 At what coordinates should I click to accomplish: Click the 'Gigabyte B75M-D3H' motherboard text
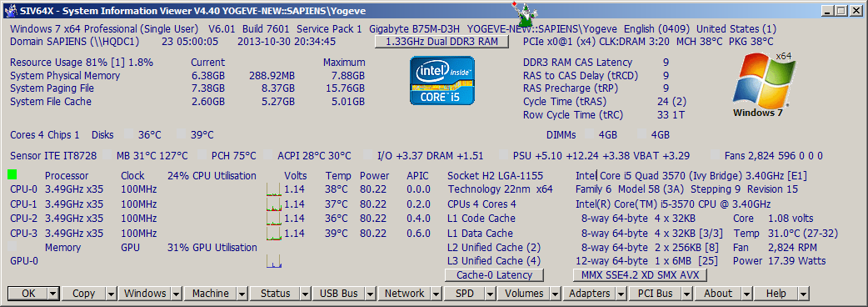pyautogui.click(x=415, y=29)
